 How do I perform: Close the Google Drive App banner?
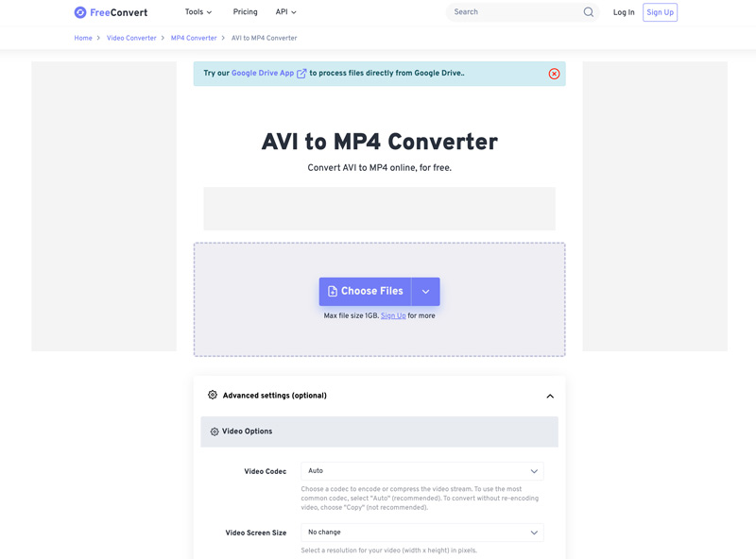click(554, 74)
